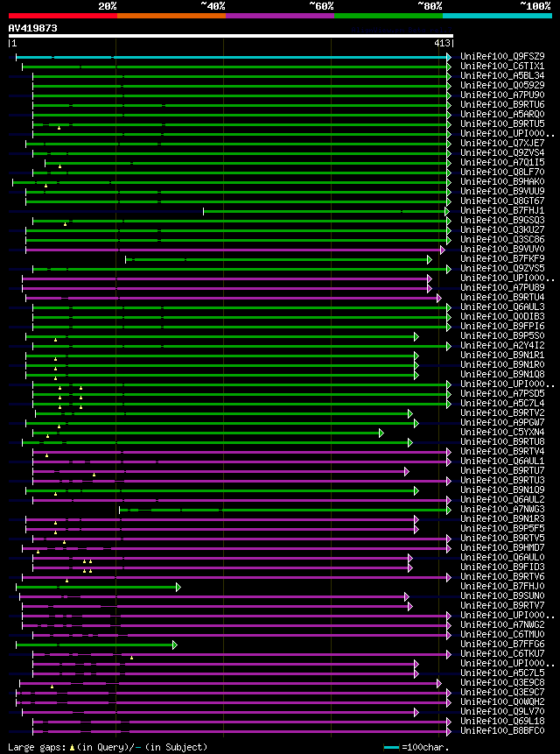Click the green alignment bar for A7NWG3

coord(284,510)
